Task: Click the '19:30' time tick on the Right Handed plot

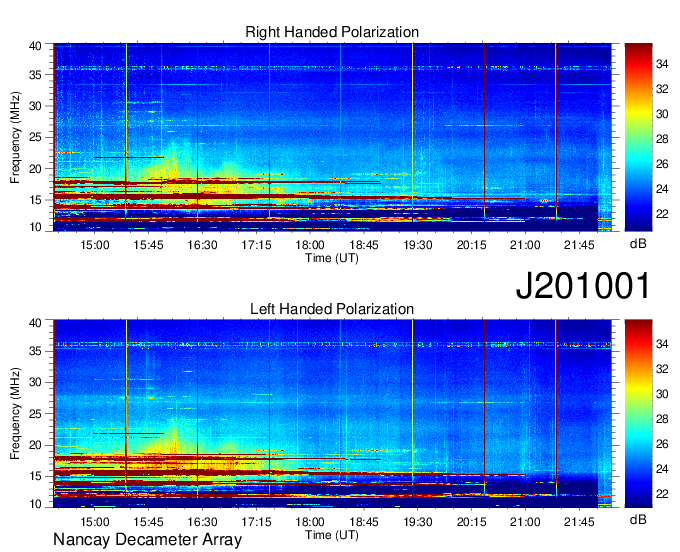Action: [x=418, y=245]
